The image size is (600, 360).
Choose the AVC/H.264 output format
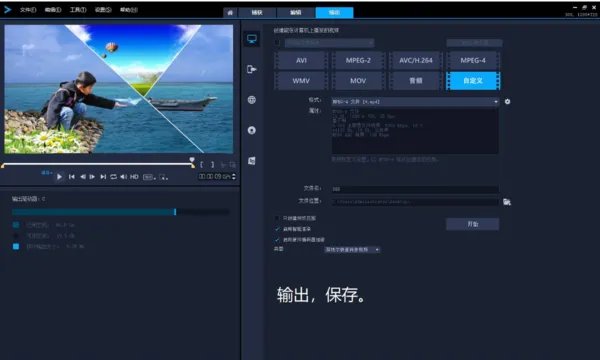coord(416,60)
